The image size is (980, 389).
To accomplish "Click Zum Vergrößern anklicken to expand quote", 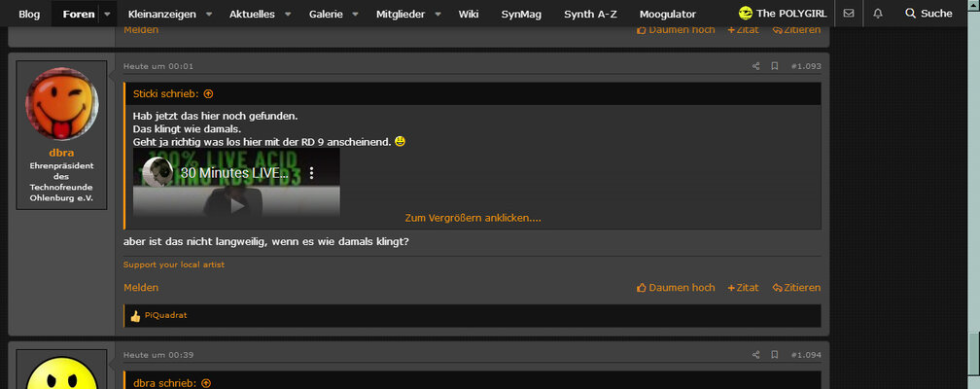I will click(x=472, y=218).
